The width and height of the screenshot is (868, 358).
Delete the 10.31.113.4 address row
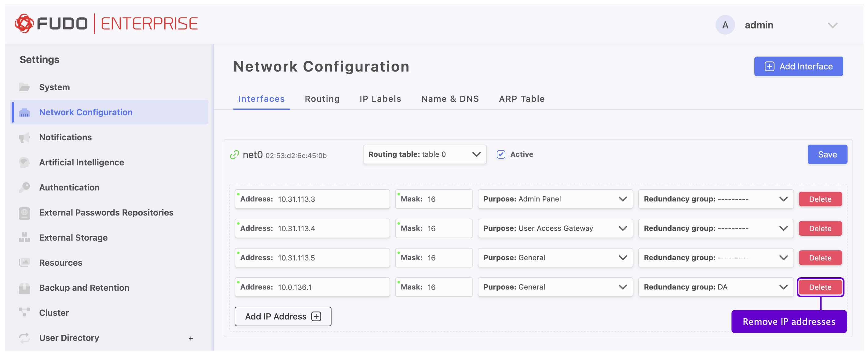coord(819,229)
